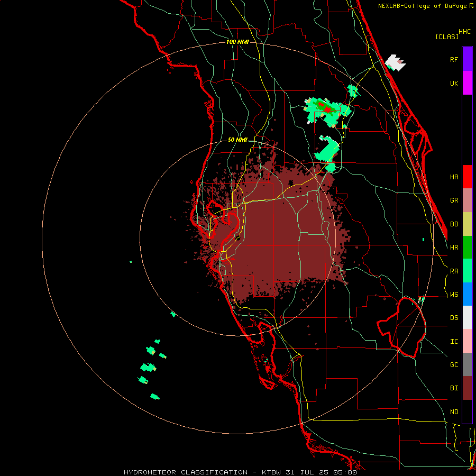Click the DS white legend swatch
This screenshot has height=476, width=476.
[x=467, y=317]
